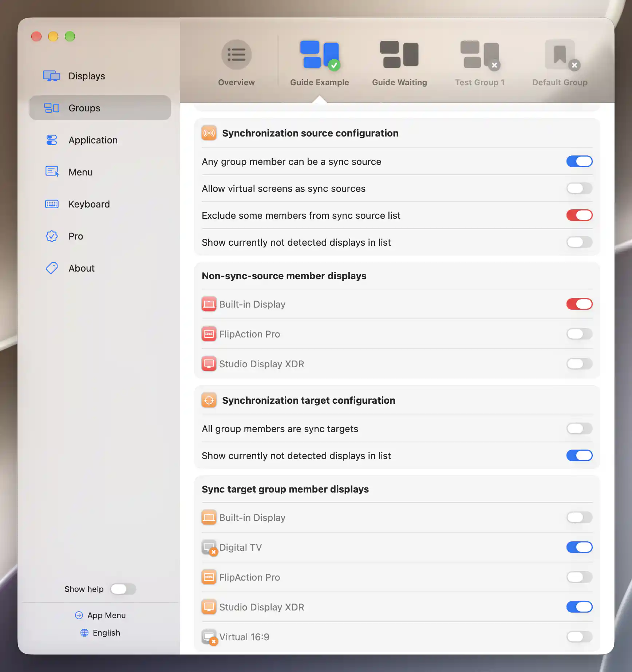Open Keyboard settings via its icon
The width and height of the screenshot is (632, 672).
[x=52, y=204]
